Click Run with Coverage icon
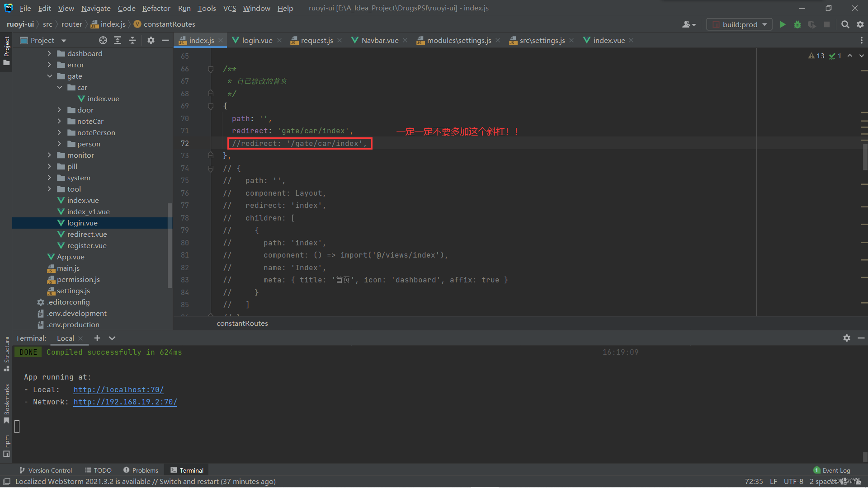 point(812,24)
